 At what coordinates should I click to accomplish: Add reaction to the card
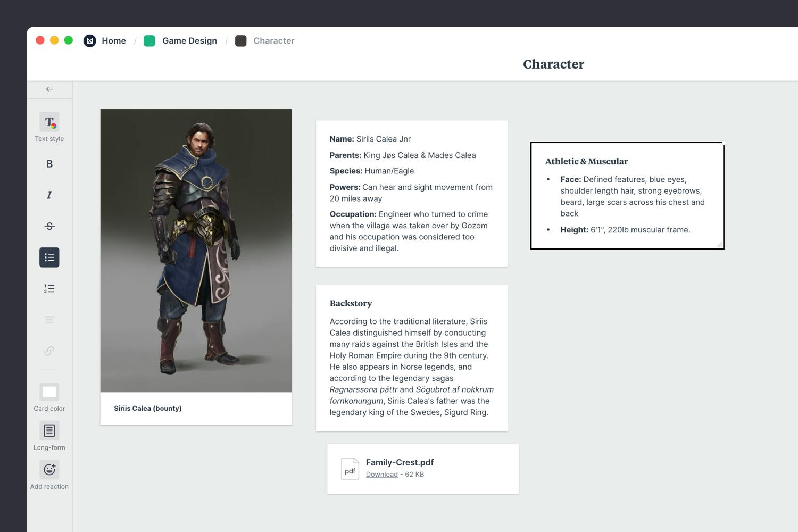[49, 470]
